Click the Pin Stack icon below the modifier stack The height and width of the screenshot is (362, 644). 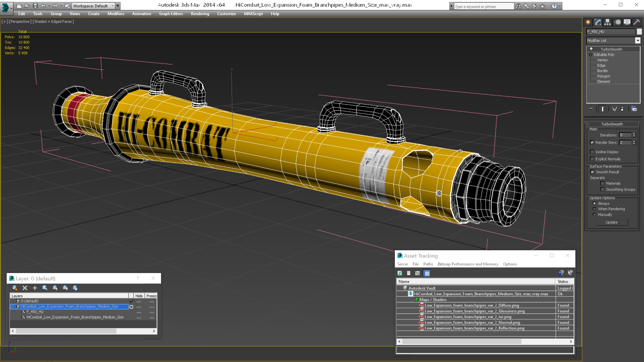click(591, 109)
